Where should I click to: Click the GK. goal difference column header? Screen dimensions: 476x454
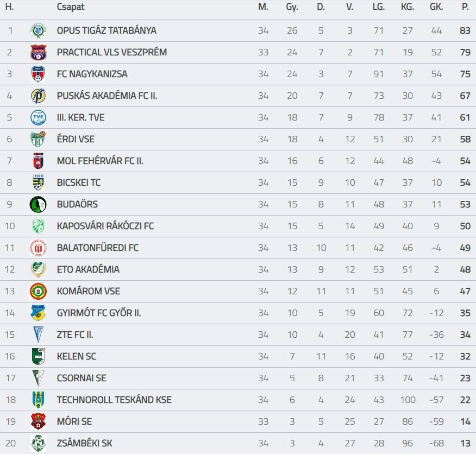[436, 7]
